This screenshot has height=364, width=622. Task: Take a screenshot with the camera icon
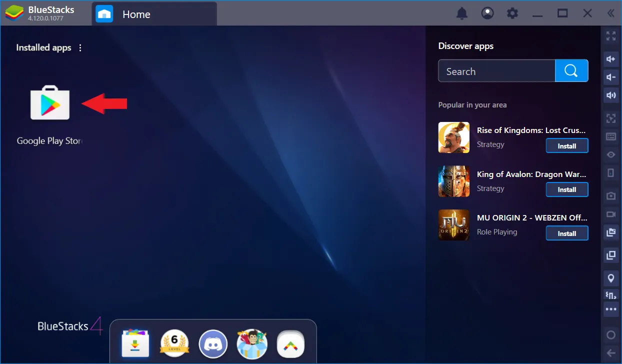tap(610, 196)
